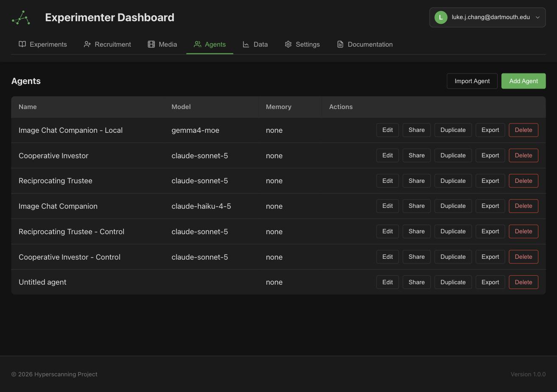View the Documentation tab
This screenshot has height=392, width=557.
pos(365,44)
